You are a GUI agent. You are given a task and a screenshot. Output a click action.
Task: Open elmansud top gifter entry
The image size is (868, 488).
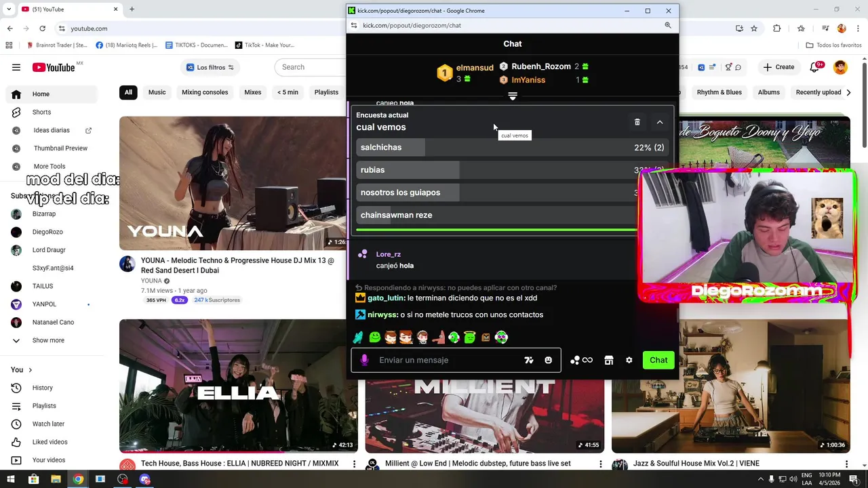click(465, 73)
